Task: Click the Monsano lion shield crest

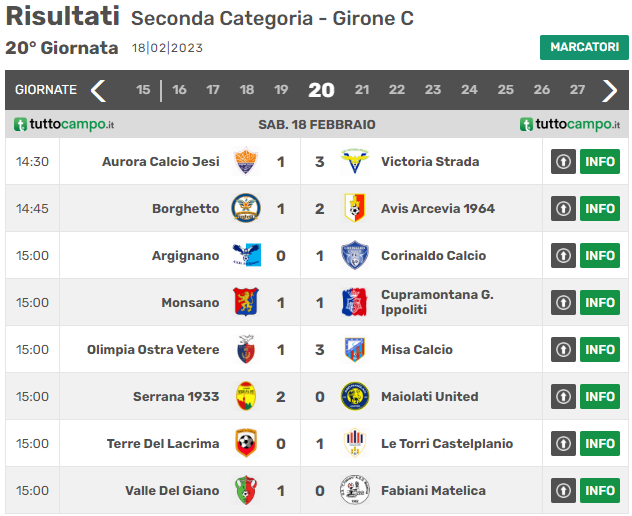Action: (245, 302)
